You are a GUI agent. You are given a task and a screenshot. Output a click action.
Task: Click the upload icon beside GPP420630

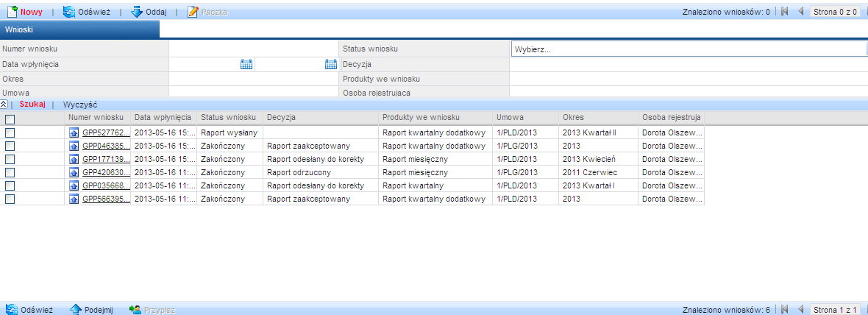coord(74,172)
